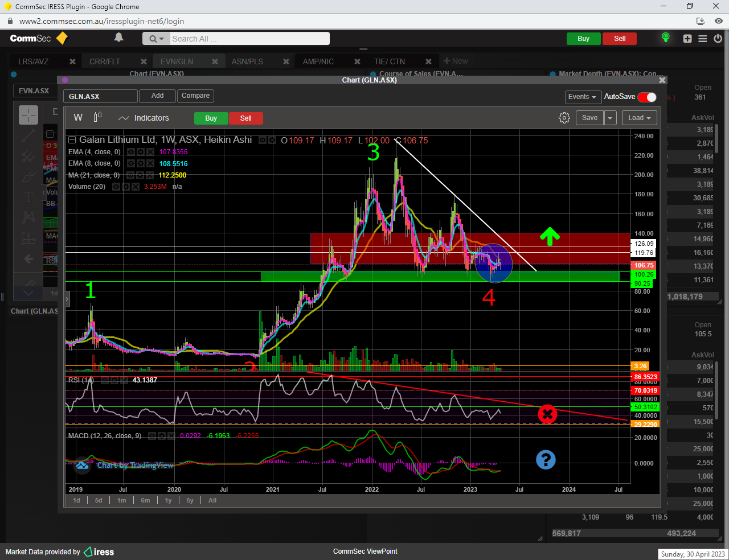Switch to the CRR/FLT tab
The width and height of the screenshot is (729, 560).
(105, 61)
